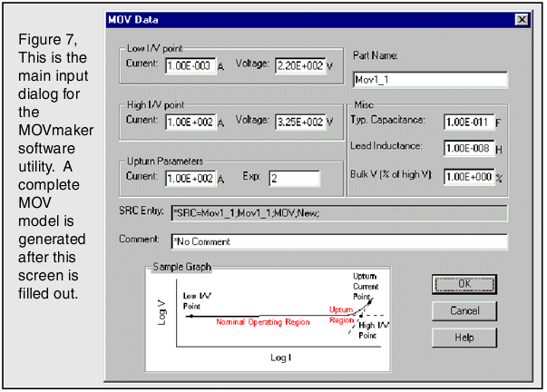547x392 pixels.
Task: Click the SRC Entry text field
Action: pos(337,214)
